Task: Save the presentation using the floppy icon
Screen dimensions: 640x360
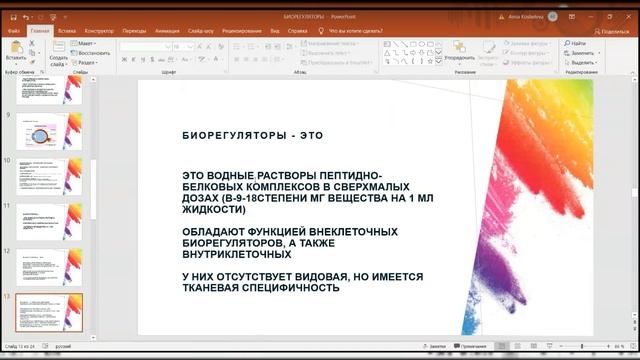Action: (13, 17)
